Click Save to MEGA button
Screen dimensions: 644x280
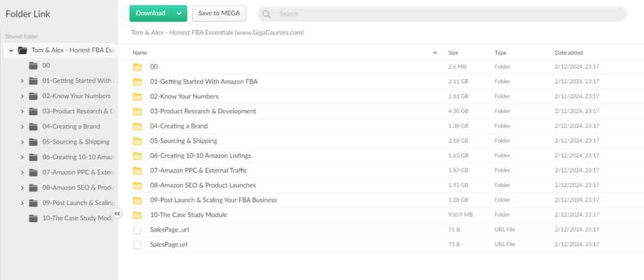(219, 13)
